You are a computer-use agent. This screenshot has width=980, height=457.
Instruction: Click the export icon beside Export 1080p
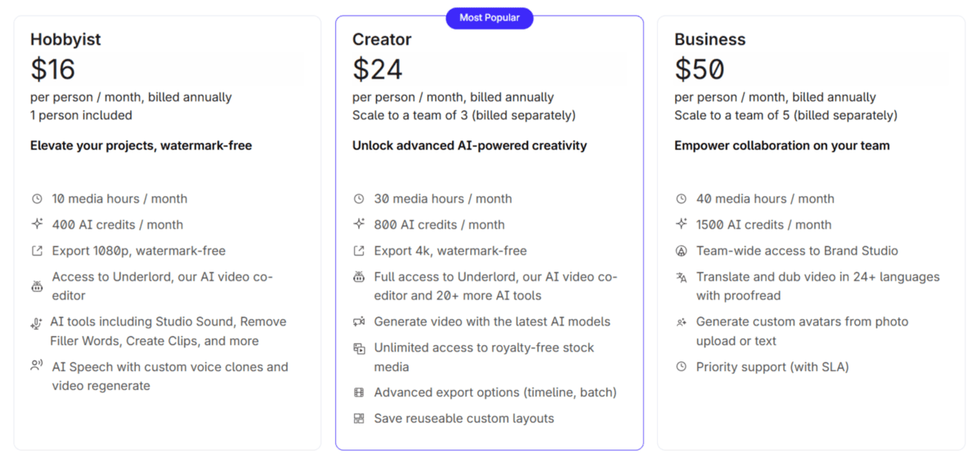pos(37,251)
